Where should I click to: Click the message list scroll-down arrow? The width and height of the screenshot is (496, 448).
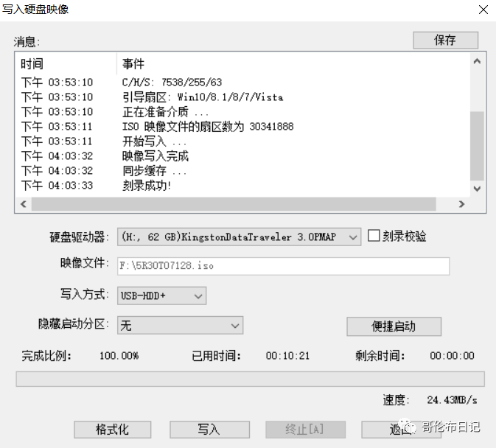click(477, 189)
